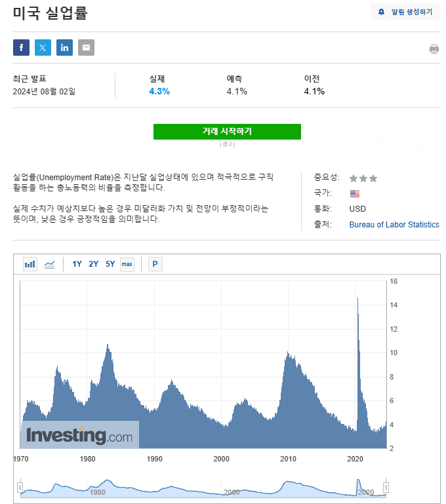The width and height of the screenshot is (446, 504).
Task: Click the email share icon
Action: point(86,47)
